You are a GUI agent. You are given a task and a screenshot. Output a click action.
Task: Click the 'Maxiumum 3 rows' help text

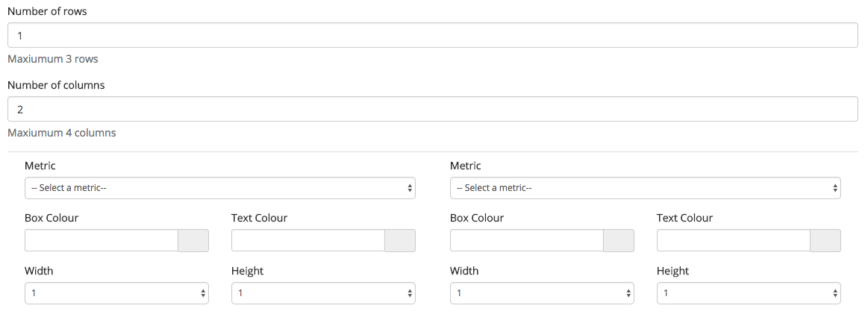coord(52,59)
